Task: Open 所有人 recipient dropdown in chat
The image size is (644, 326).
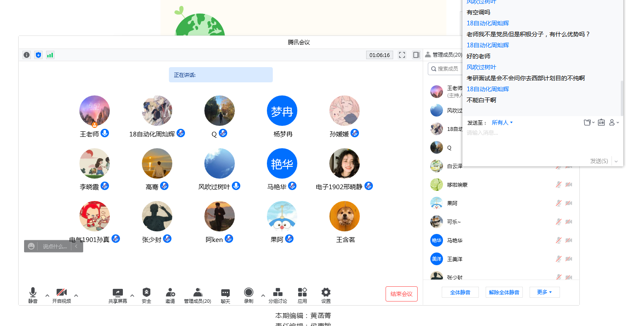Action: 502,122
